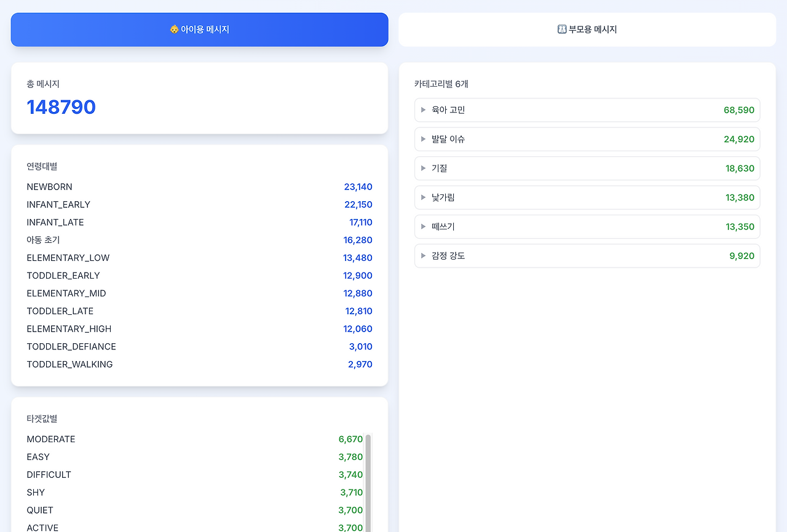The height and width of the screenshot is (532, 787).
Task: Click the 낯가림 count 13,380
Action: (740, 198)
